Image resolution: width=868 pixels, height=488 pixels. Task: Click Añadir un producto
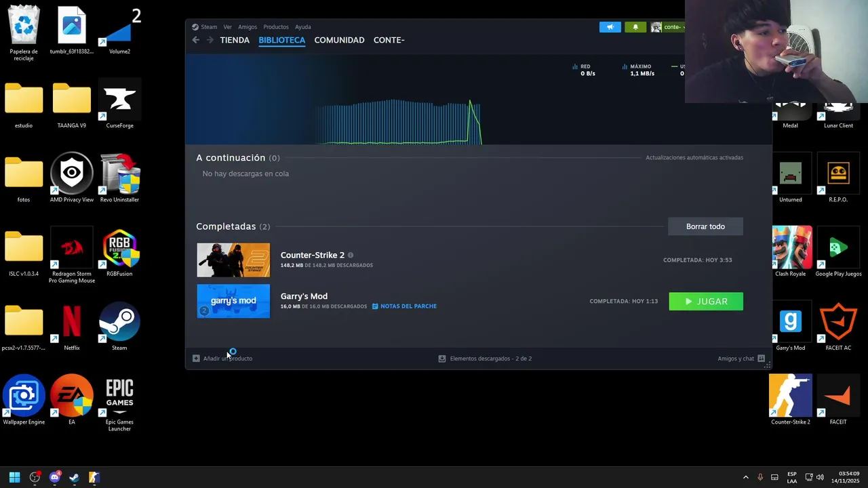(222, 359)
